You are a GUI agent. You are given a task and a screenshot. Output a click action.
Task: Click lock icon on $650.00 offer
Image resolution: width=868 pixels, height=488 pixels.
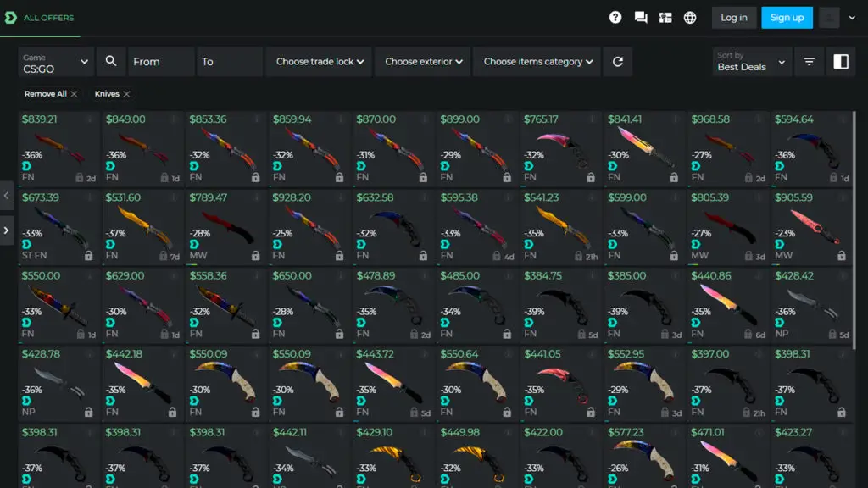339,334
